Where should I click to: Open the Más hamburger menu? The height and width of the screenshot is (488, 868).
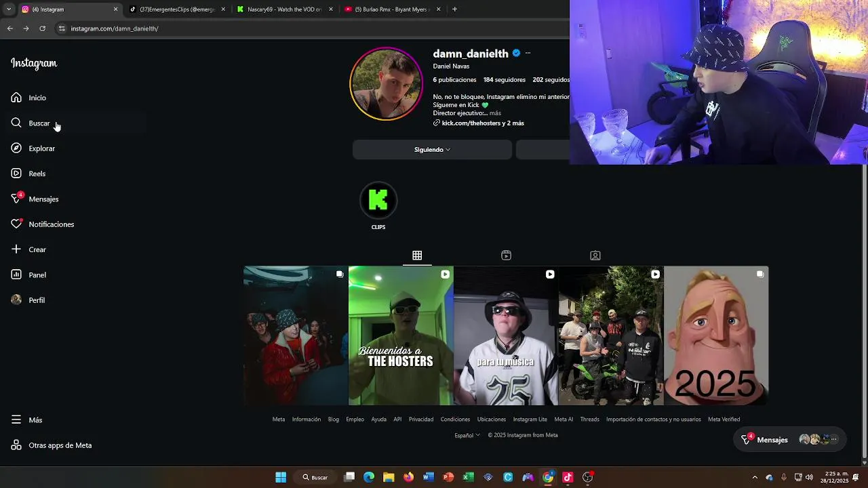(26, 420)
